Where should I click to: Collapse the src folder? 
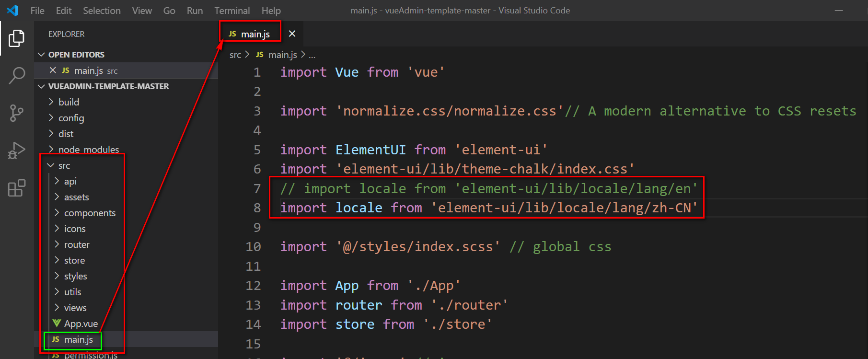(x=51, y=165)
